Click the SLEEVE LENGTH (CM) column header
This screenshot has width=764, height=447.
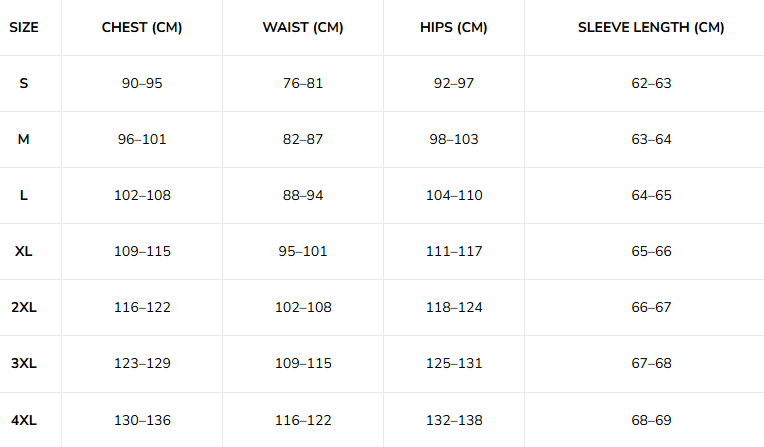651,27
